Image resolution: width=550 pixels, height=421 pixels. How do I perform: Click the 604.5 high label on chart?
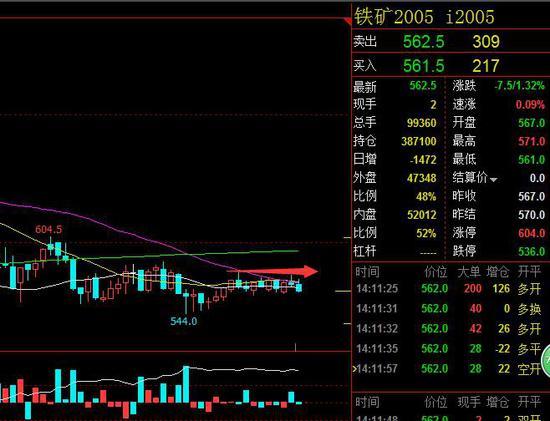49,229
